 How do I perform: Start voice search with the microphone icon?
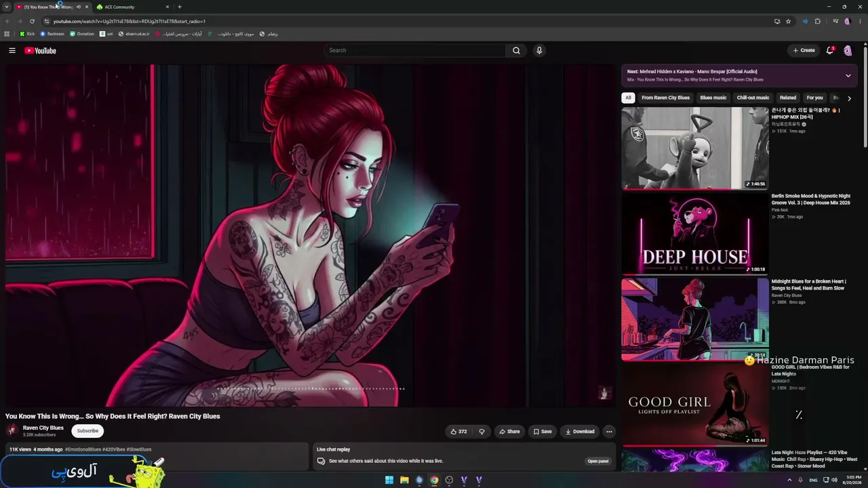[x=539, y=50]
